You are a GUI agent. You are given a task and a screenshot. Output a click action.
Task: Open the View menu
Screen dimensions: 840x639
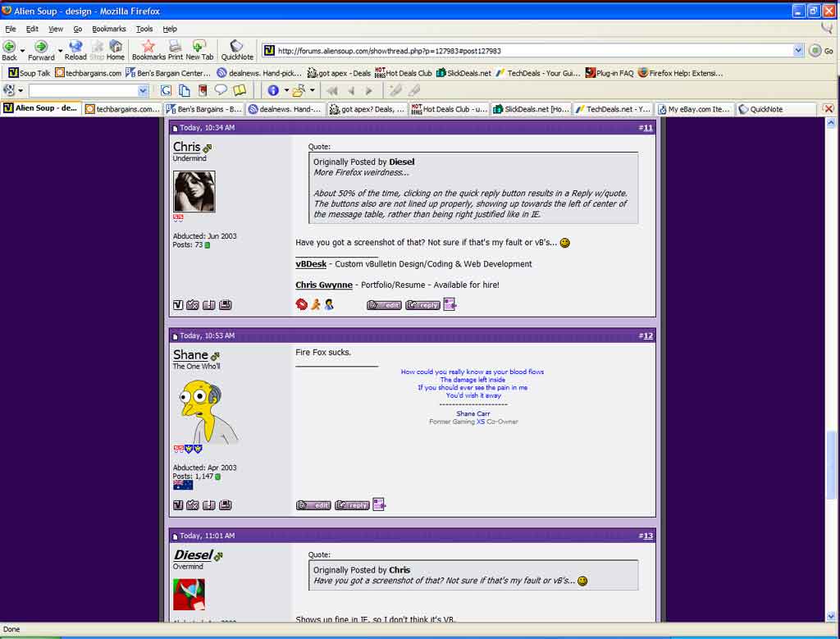coord(56,29)
